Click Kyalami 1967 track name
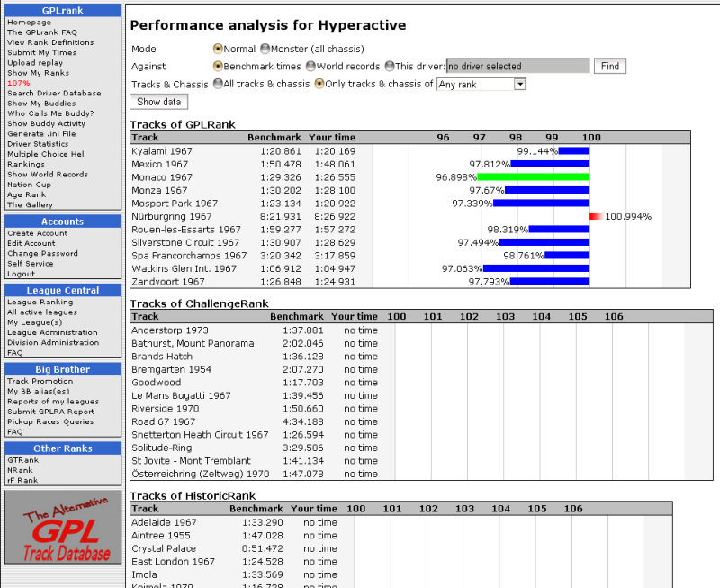The image size is (720, 588). click(x=162, y=151)
